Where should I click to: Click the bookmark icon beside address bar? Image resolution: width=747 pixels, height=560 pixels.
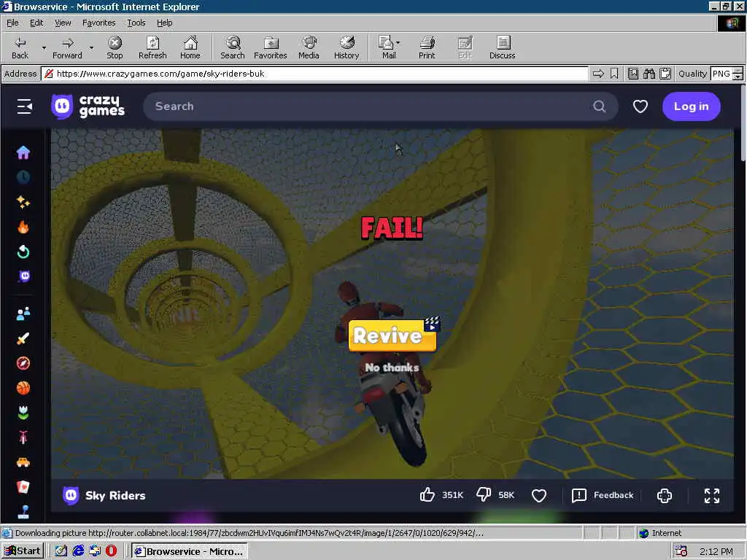614,74
